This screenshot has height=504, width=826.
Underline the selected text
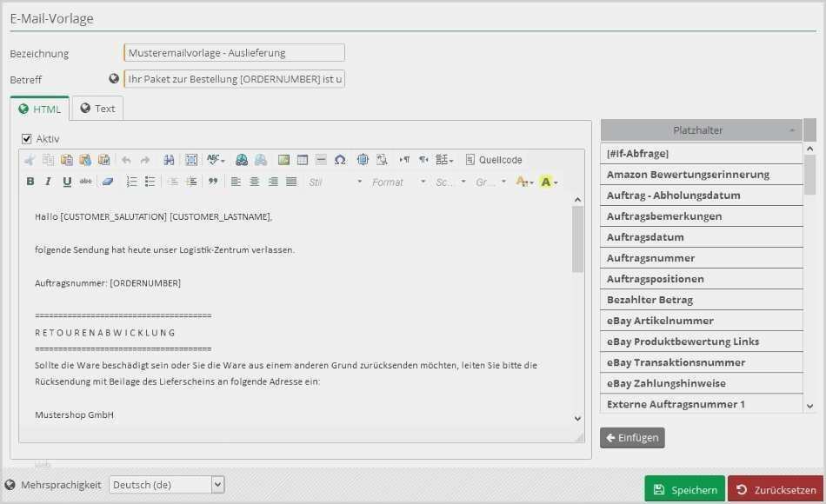coord(67,182)
